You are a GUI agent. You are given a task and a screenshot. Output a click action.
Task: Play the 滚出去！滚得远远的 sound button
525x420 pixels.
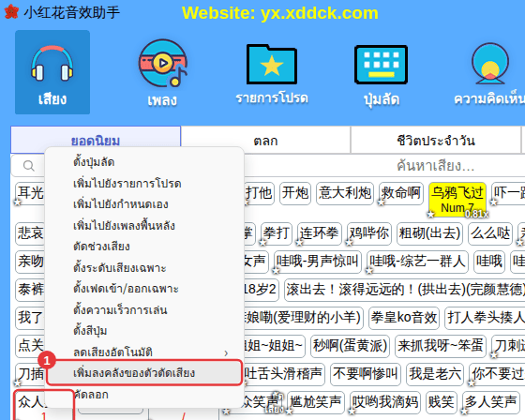click(405, 290)
